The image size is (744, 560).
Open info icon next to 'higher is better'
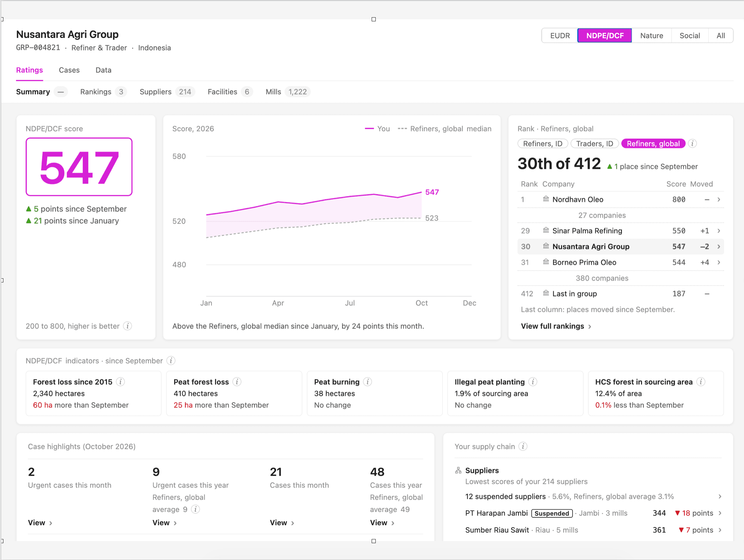pyautogui.click(x=127, y=326)
